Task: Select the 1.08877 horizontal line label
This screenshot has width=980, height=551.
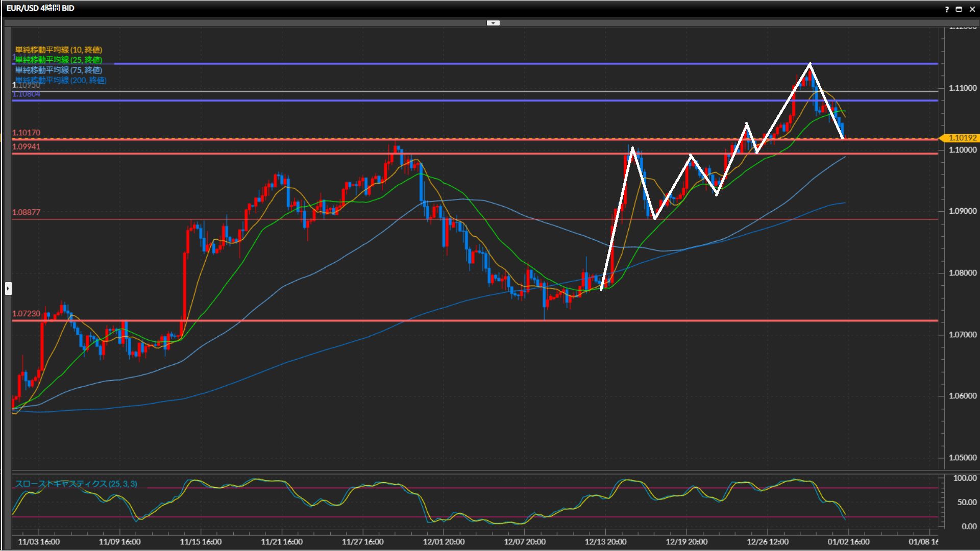Action: pyautogui.click(x=26, y=212)
